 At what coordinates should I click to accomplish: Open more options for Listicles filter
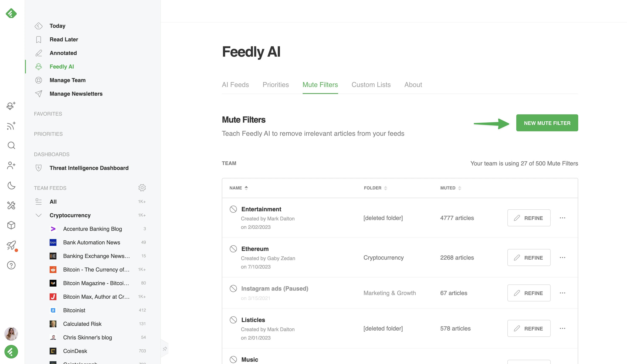pyautogui.click(x=562, y=328)
